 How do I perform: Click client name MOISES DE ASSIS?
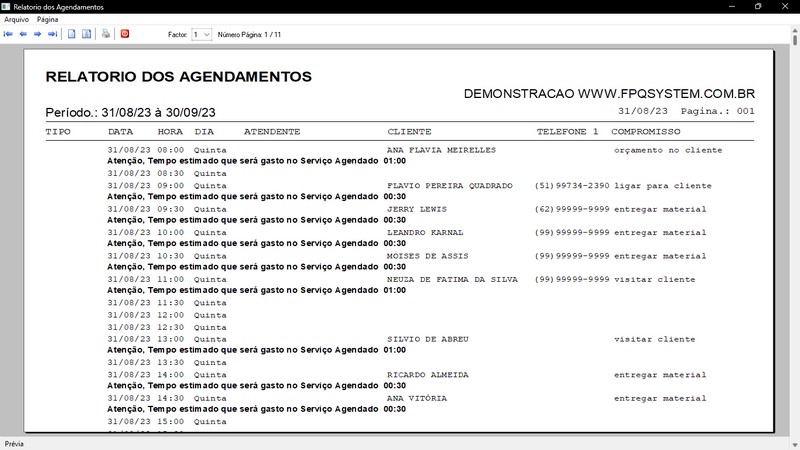click(428, 256)
